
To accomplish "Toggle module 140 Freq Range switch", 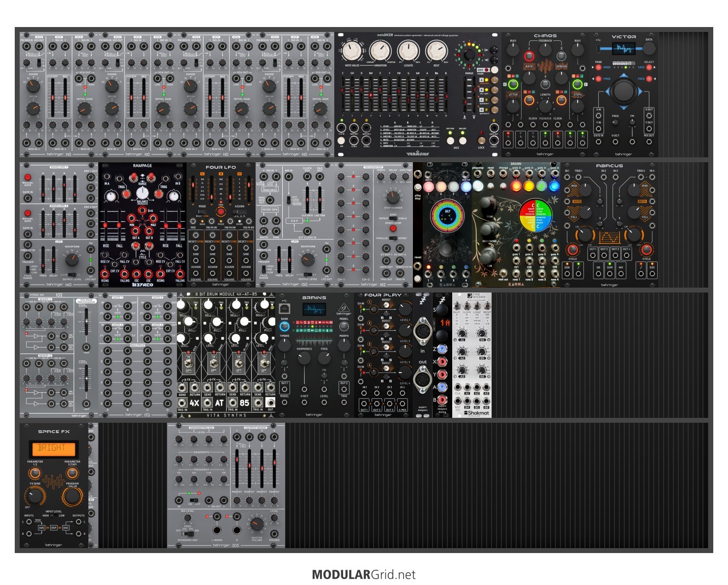I will tap(28, 269).
